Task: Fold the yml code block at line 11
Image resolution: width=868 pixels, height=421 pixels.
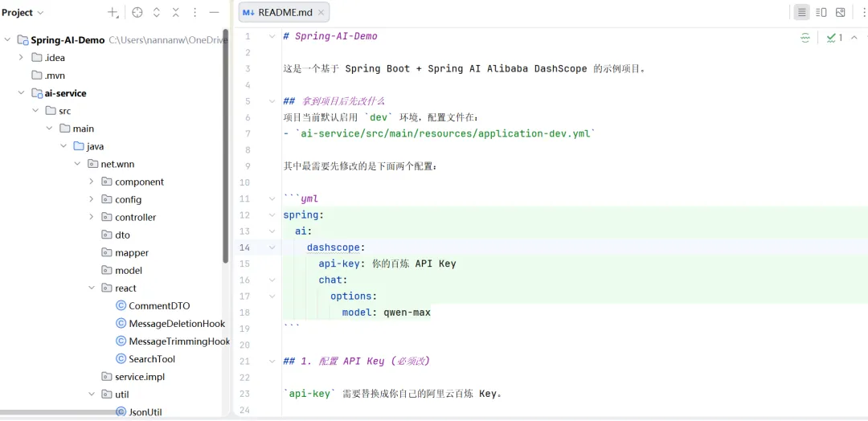Action: click(272, 198)
